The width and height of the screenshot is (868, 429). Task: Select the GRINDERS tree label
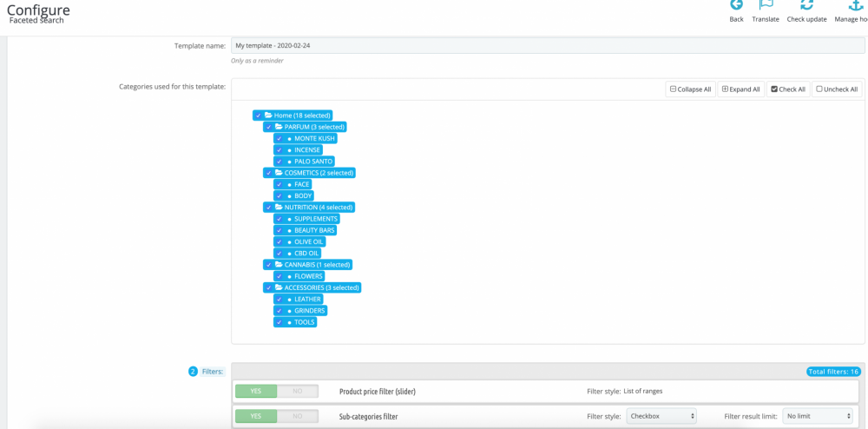(310, 311)
